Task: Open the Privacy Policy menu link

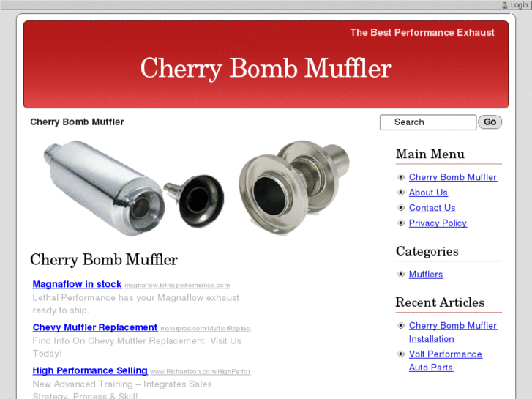Action: tap(438, 223)
